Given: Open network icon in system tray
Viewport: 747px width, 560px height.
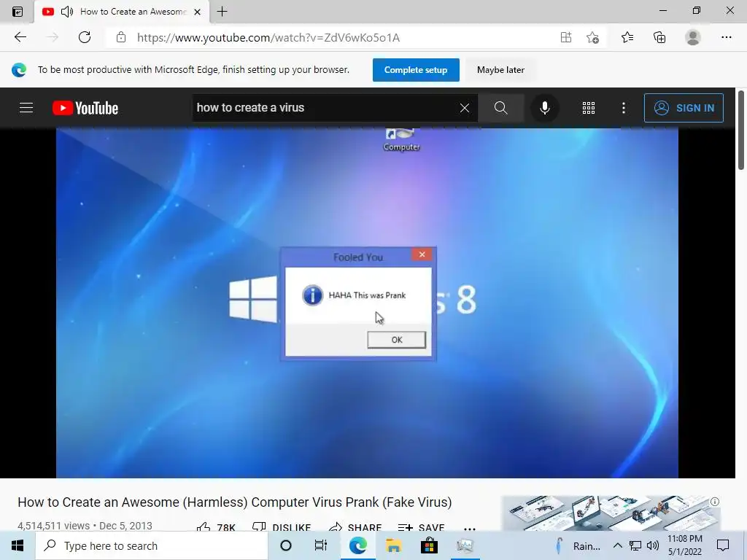Looking at the screenshot, I should (635, 545).
